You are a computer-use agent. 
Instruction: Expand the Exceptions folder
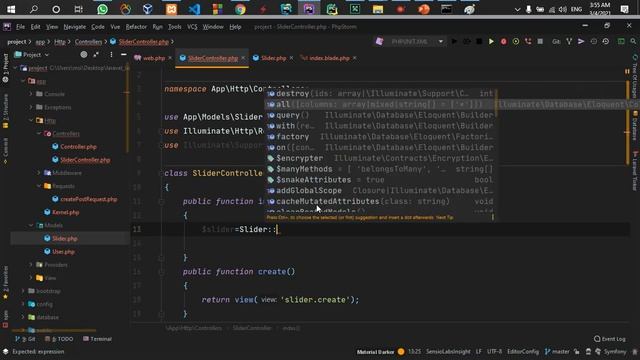tap(31, 107)
